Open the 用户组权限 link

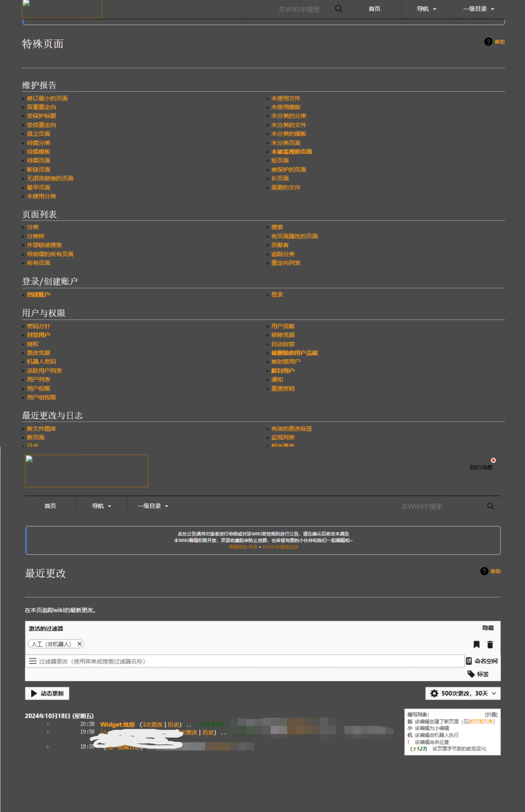[x=42, y=397]
